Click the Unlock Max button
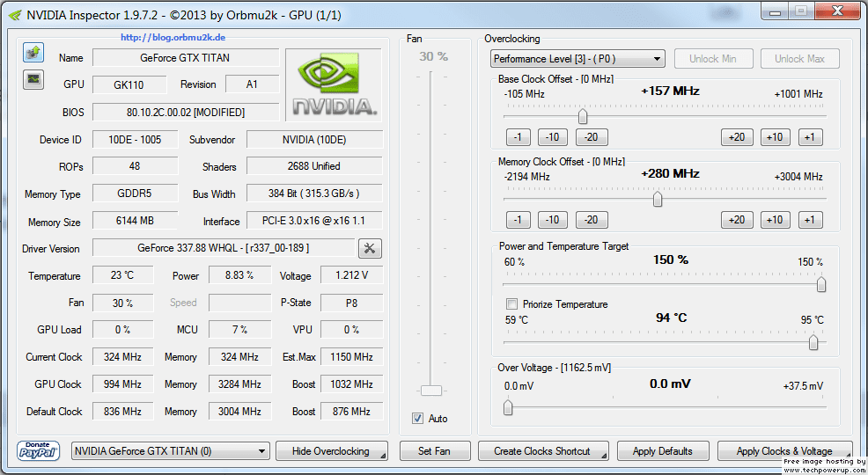 (799, 59)
